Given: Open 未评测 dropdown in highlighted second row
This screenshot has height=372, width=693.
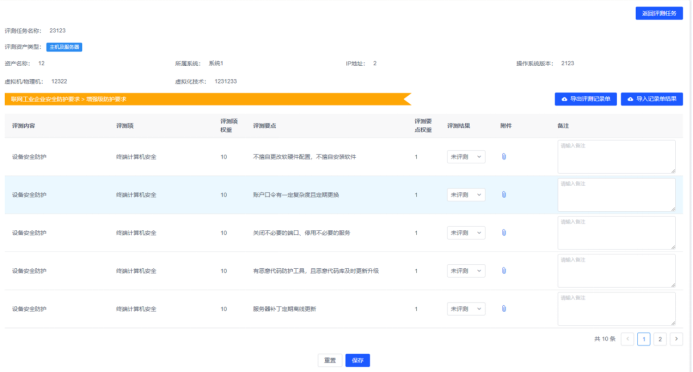Looking at the screenshot, I should coord(466,195).
